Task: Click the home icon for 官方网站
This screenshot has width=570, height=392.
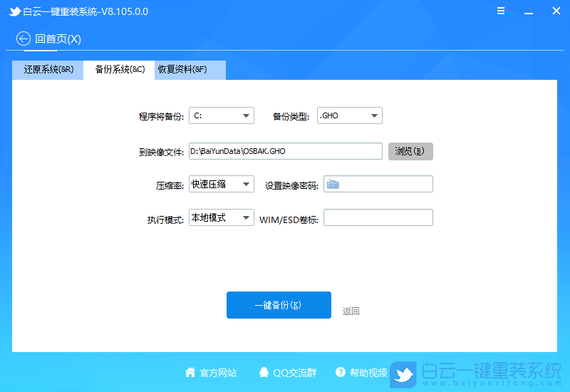Action: tap(190, 372)
